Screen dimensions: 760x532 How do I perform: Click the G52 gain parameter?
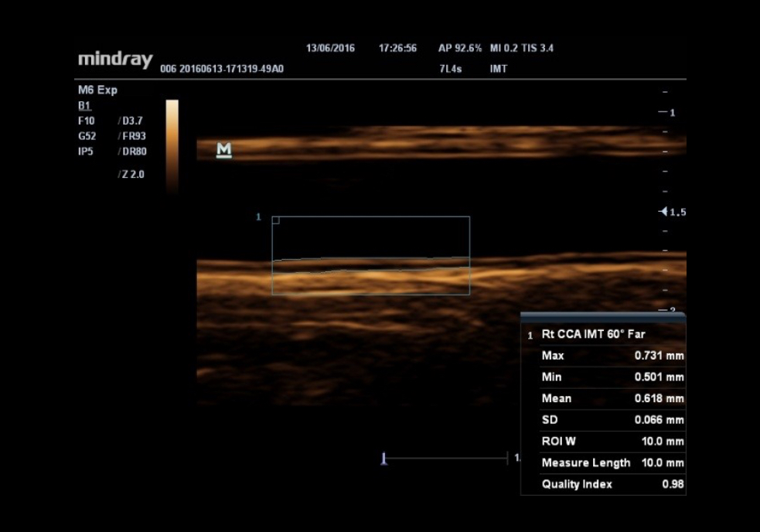click(87, 136)
